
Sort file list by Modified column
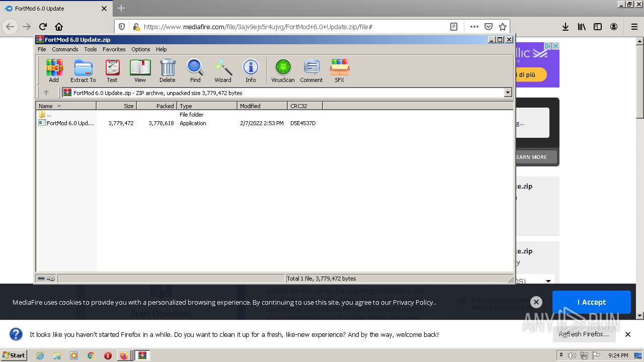tap(262, 106)
